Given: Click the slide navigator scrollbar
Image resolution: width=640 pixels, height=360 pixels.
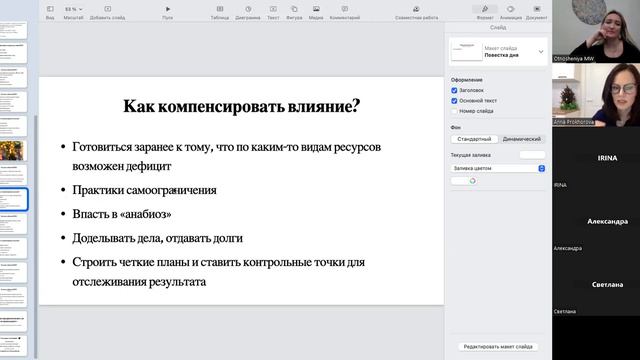Looking at the screenshot, I should [x=36, y=237].
